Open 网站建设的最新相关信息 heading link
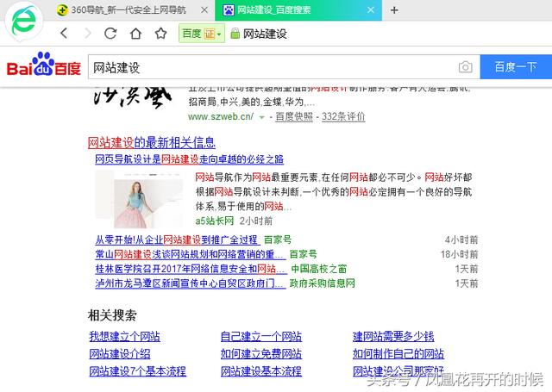Screen dimensions: 552x392 pos(152,143)
